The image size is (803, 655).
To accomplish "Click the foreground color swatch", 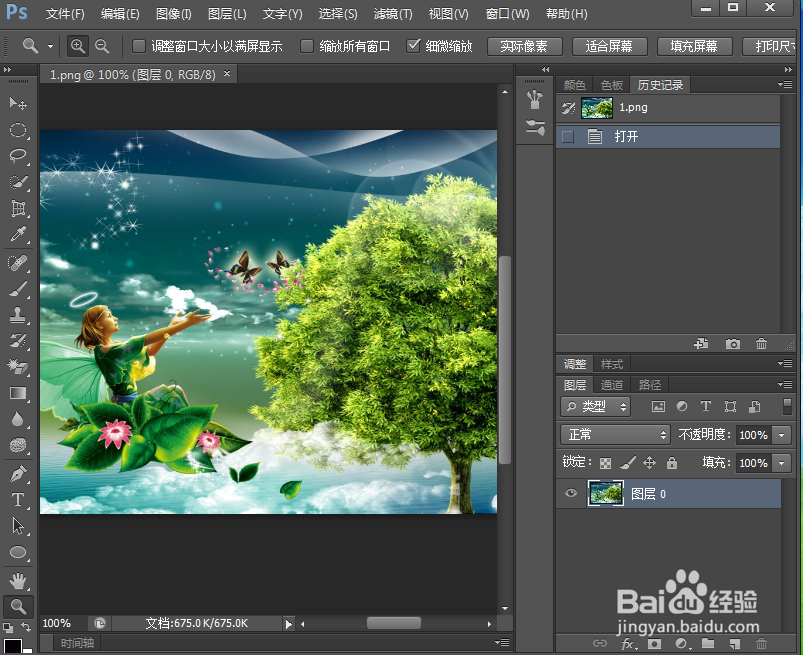I will click(12, 646).
